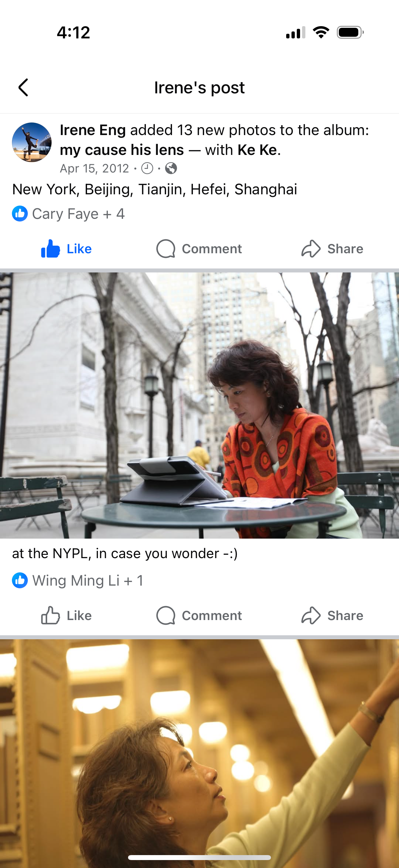Show likes from Wing Ming Li + 1
The height and width of the screenshot is (868, 399).
point(88,581)
